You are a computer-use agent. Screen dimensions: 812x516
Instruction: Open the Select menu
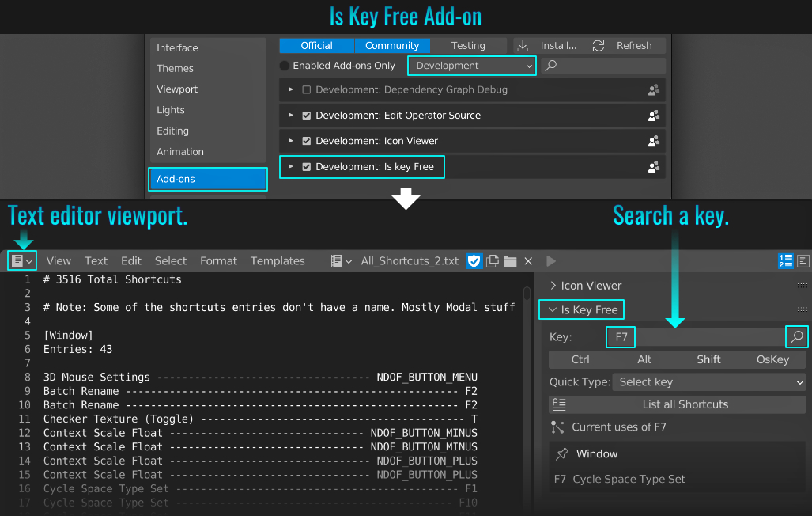coord(170,261)
